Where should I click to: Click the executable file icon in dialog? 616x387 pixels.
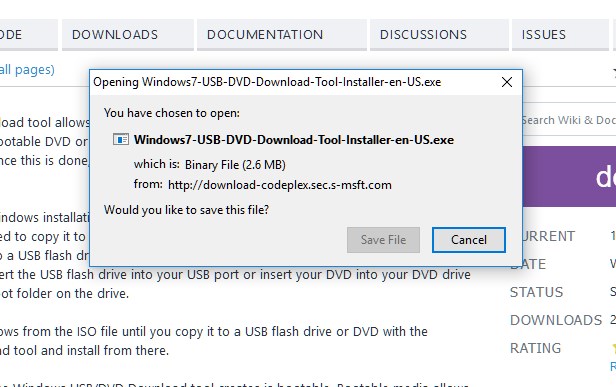(121, 139)
